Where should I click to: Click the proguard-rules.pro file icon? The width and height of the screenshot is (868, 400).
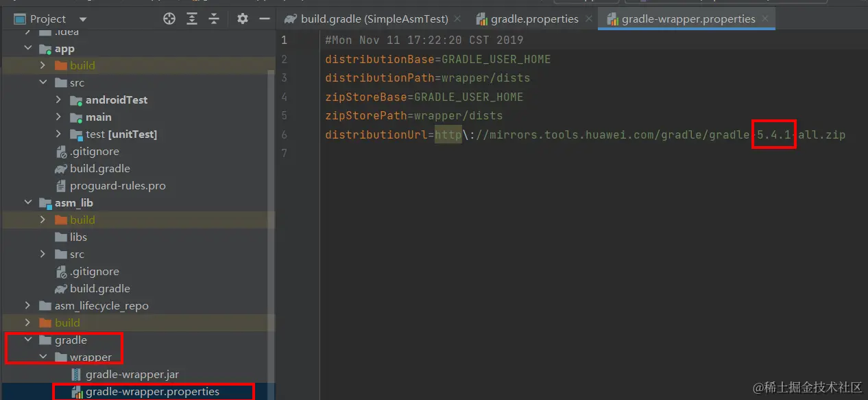point(60,186)
